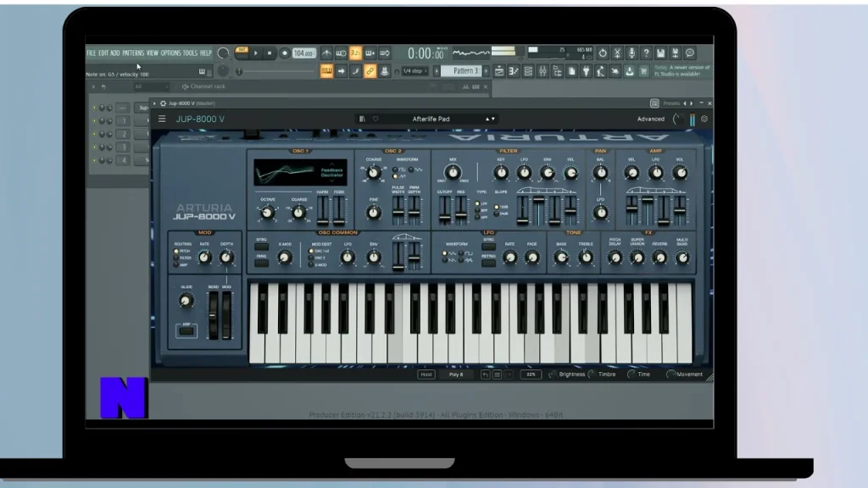Toggle the overdub recording icon

coord(370,53)
